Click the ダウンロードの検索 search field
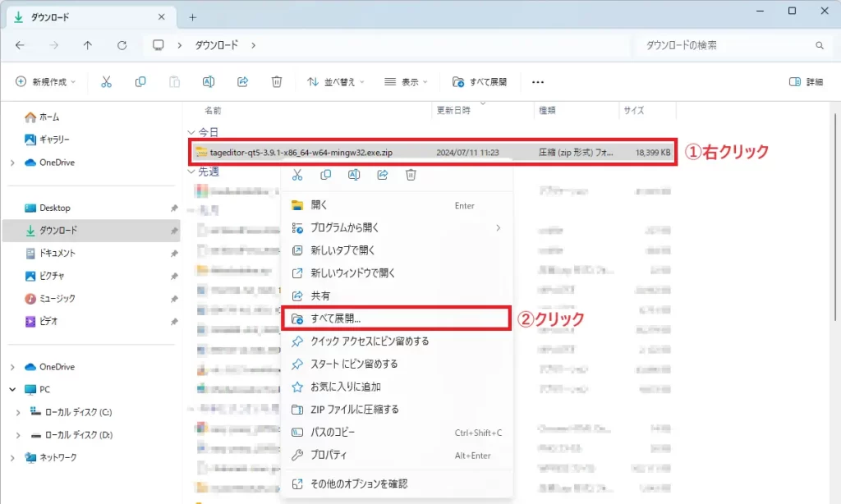Screen dimensions: 841x504 click(x=723, y=45)
